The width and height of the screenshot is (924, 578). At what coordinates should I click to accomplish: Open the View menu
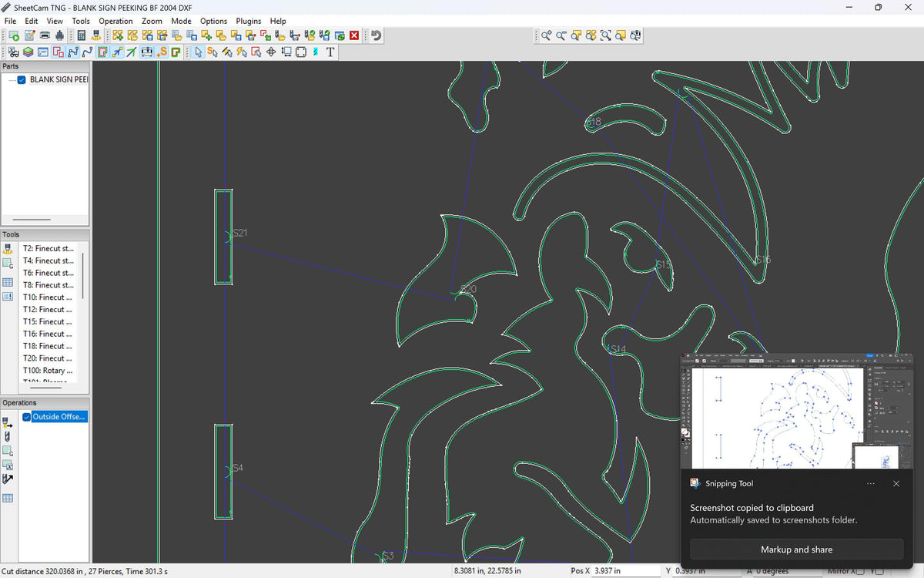pos(55,21)
